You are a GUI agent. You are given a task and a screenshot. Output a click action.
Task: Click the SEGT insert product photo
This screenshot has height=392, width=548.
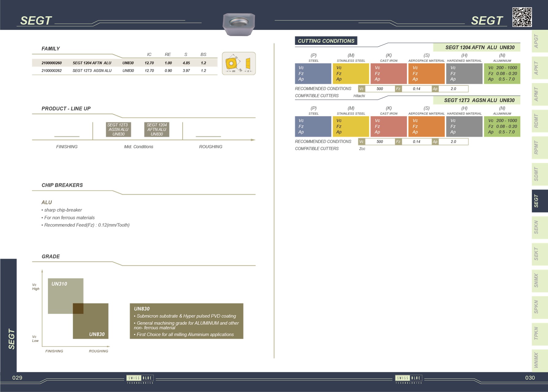239,24
